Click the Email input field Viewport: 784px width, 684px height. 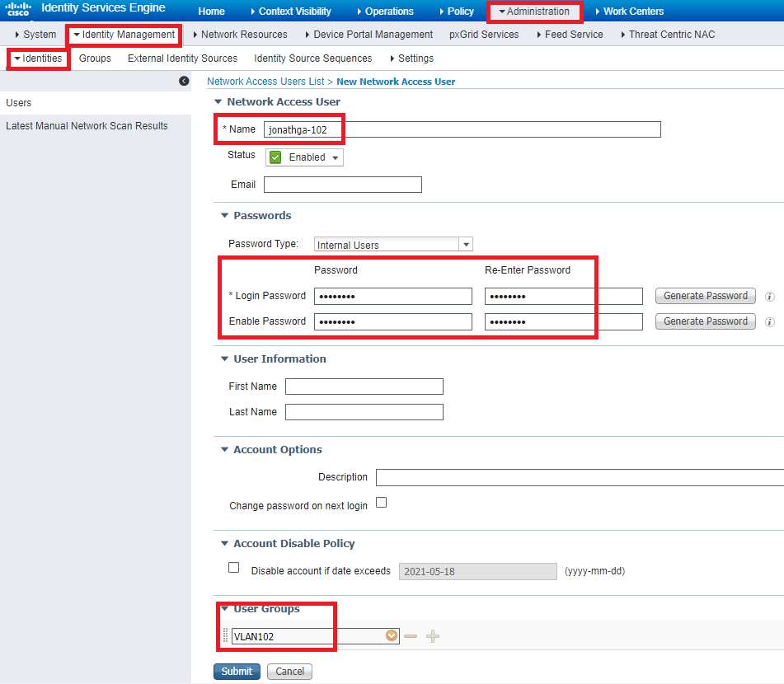(342, 185)
